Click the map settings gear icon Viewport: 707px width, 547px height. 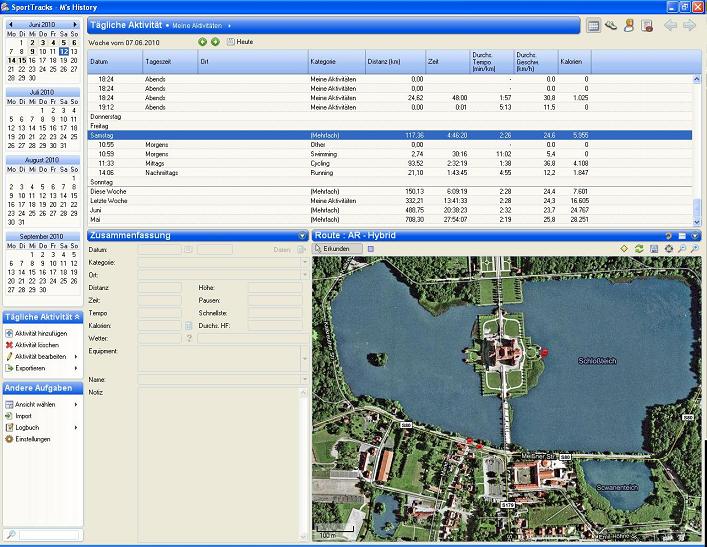click(x=669, y=248)
